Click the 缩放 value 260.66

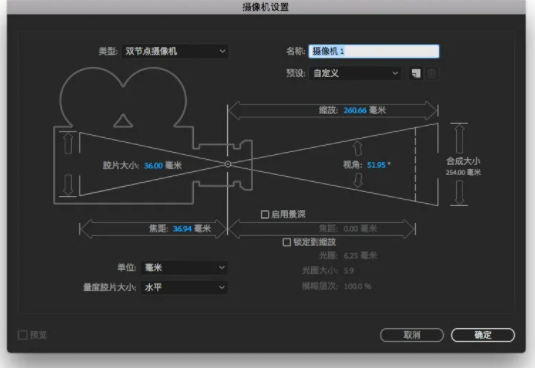pyautogui.click(x=355, y=110)
